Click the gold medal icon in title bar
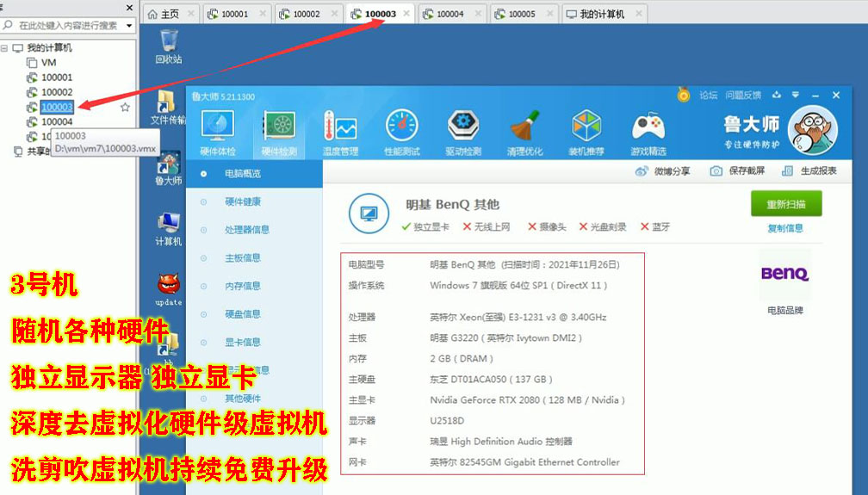The image size is (868, 495). pos(684,96)
